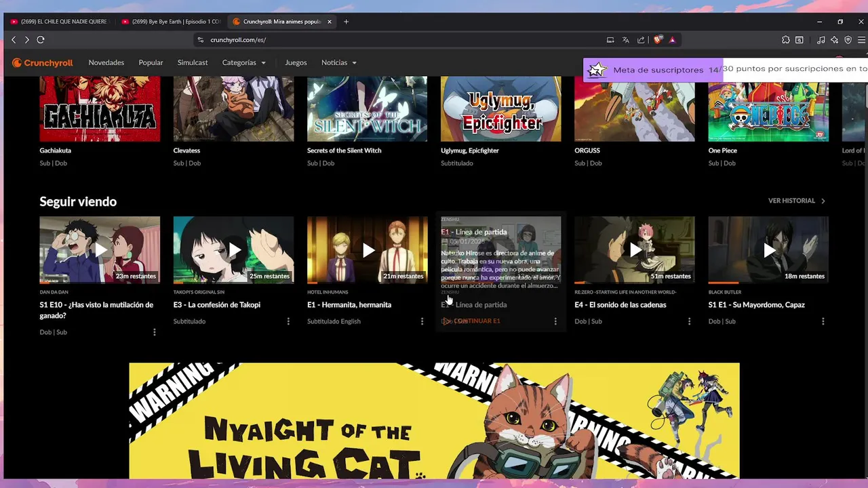Click the Meta de suscriptores progress bar
The image size is (868, 488).
726,69
